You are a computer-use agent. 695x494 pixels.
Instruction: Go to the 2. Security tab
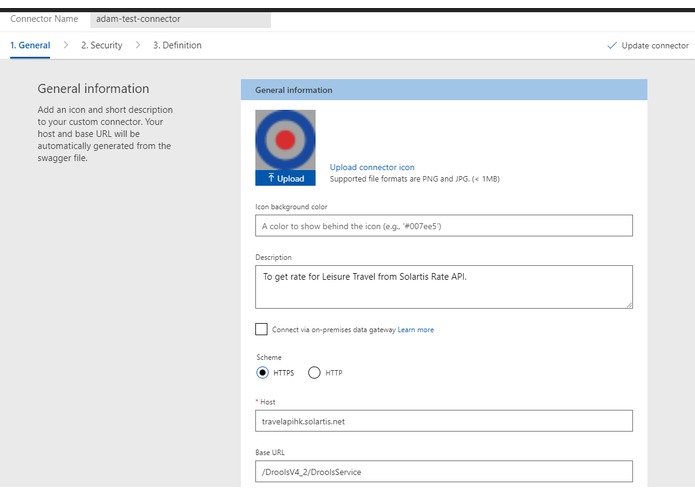point(102,45)
